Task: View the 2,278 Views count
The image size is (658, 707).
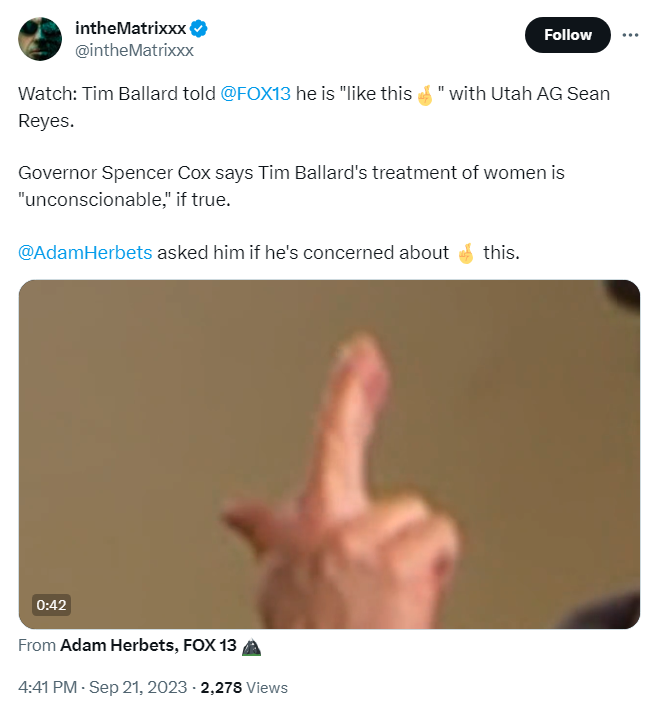Action: (x=244, y=687)
